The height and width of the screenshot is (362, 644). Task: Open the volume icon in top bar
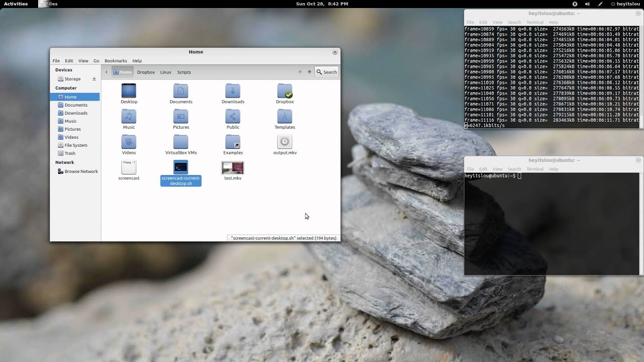(587, 4)
